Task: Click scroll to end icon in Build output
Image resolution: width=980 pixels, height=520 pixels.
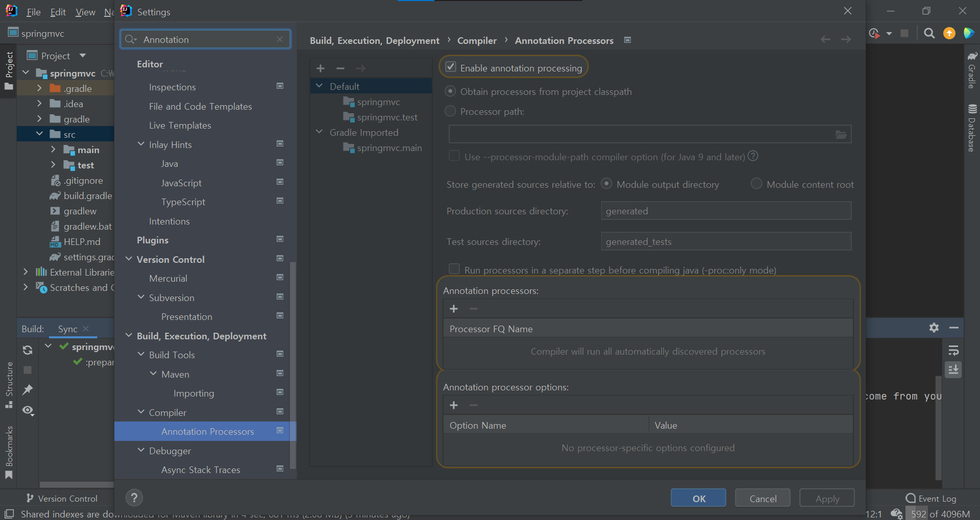Action: [953, 369]
